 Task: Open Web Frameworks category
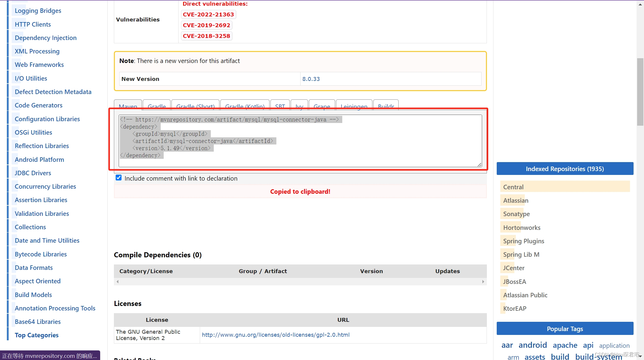tap(39, 65)
